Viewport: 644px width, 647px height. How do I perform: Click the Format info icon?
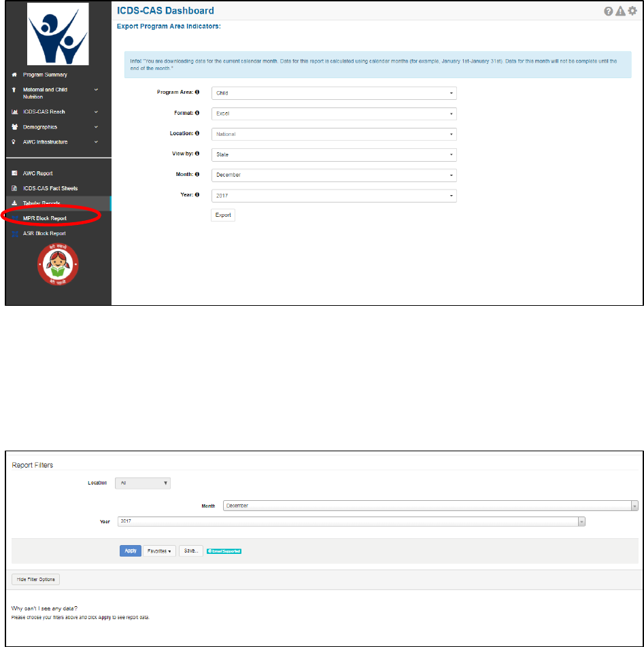[x=197, y=113]
